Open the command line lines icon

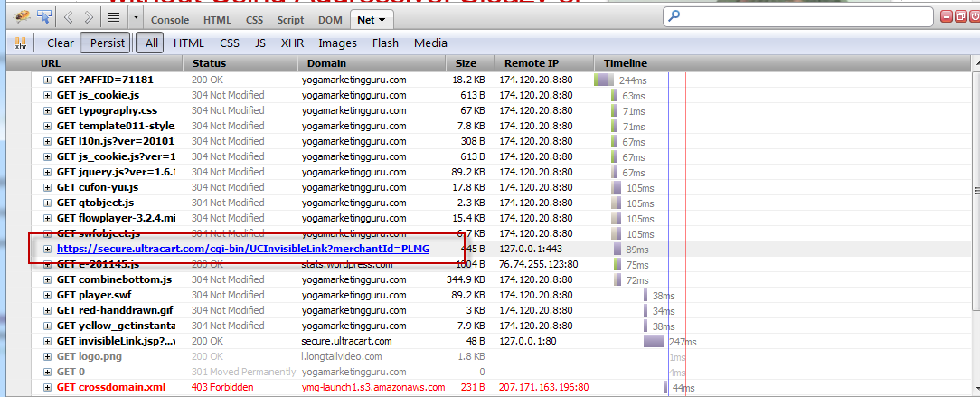pyautogui.click(x=114, y=17)
